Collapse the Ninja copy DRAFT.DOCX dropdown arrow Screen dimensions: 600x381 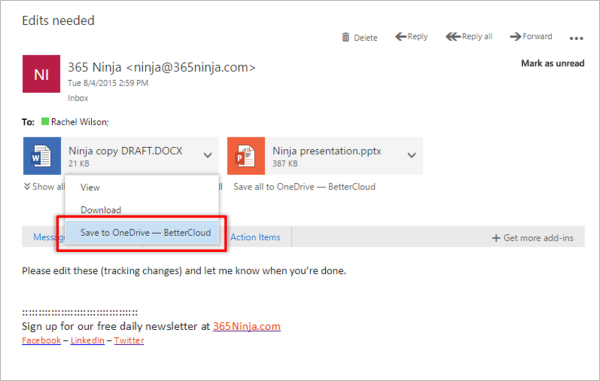click(x=208, y=155)
